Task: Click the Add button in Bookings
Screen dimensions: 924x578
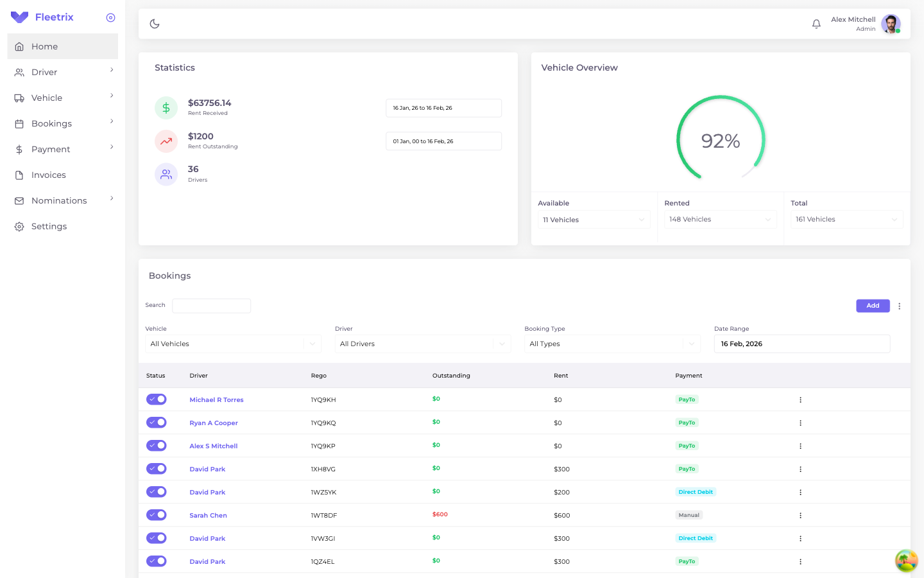Action: point(873,306)
